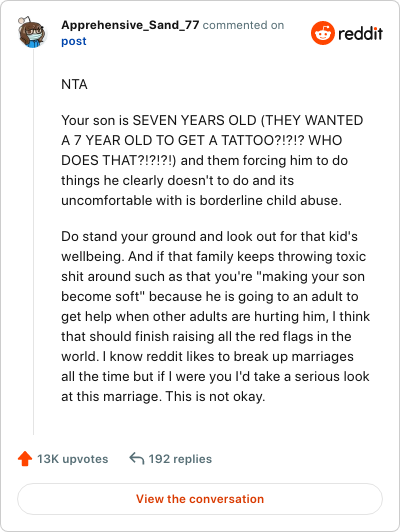
Task: Click the orange Reddit Snoo logo icon
Action: pyautogui.click(x=323, y=33)
